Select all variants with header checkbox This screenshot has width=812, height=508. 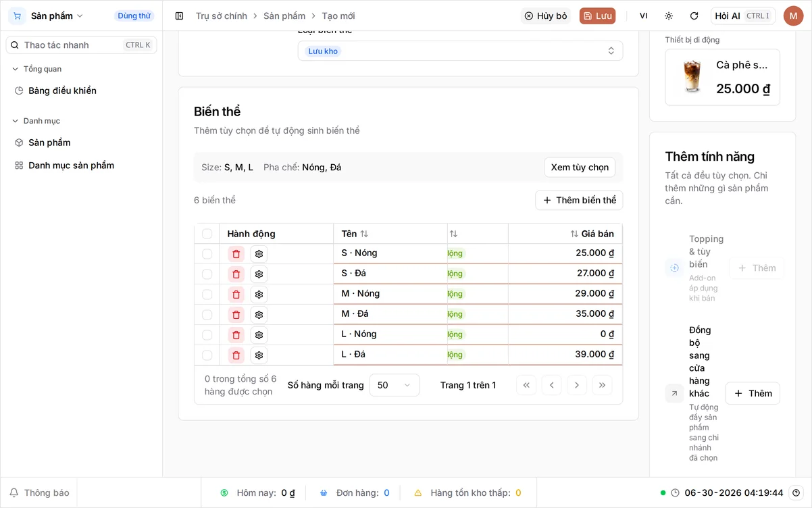point(207,234)
